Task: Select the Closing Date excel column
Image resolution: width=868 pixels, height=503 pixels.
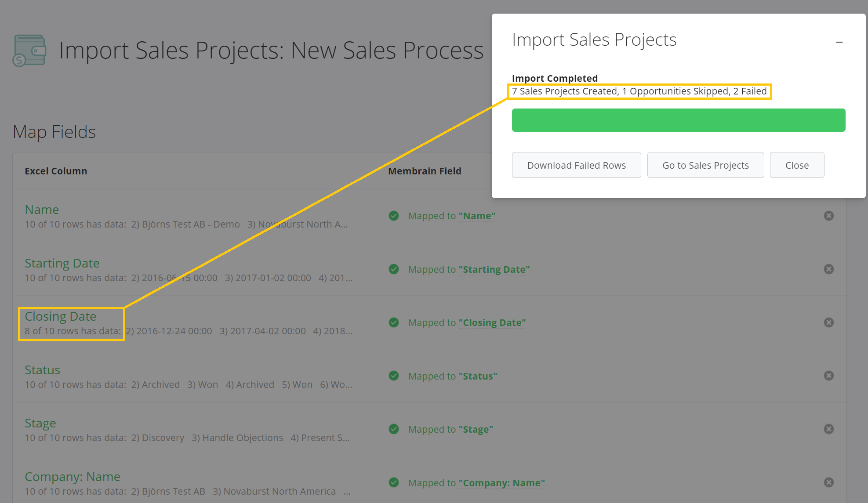Action: tap(61, 317)
